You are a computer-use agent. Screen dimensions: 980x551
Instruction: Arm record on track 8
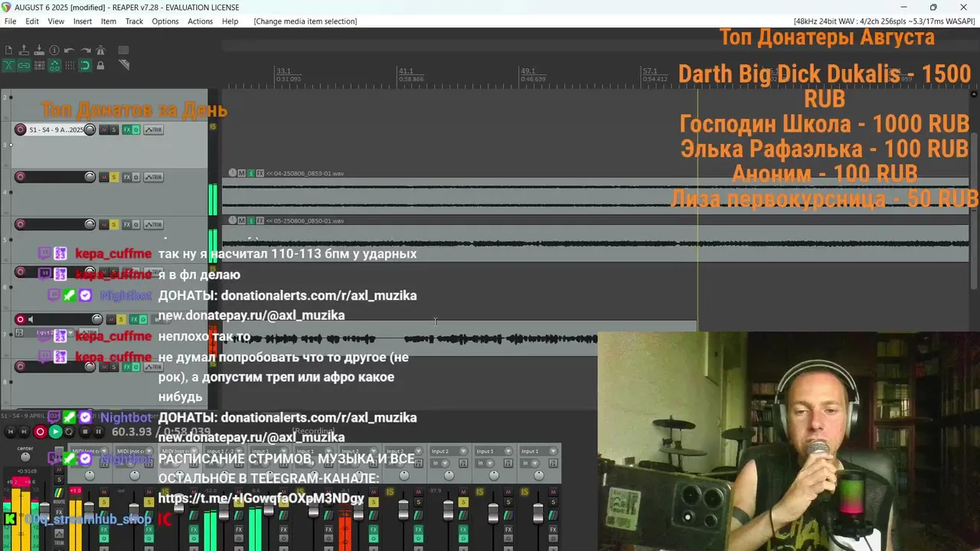point(21,367)
